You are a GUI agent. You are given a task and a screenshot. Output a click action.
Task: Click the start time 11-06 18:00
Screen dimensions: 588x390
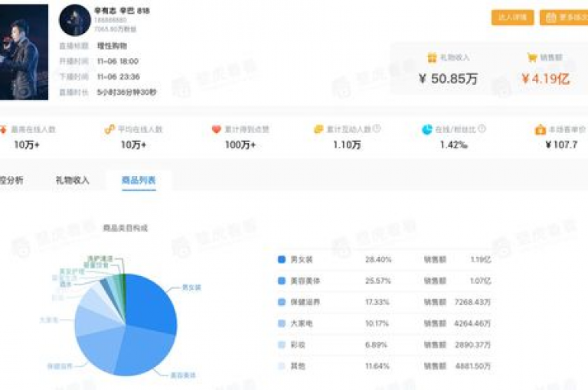tap(118, 61)
